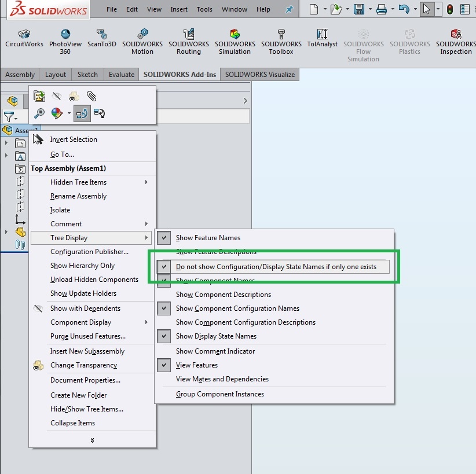
Task: Click the FeatureManager filter search field
Action: (203, 116)
